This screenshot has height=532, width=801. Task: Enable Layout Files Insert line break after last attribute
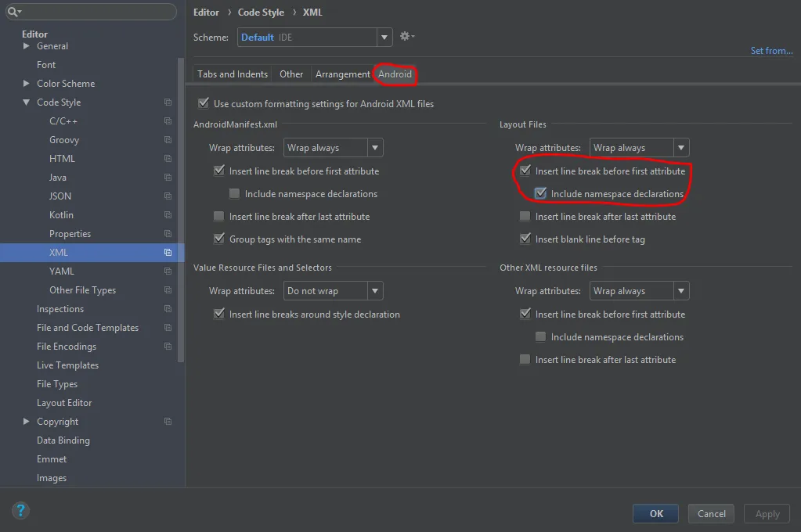click(525, 217)
